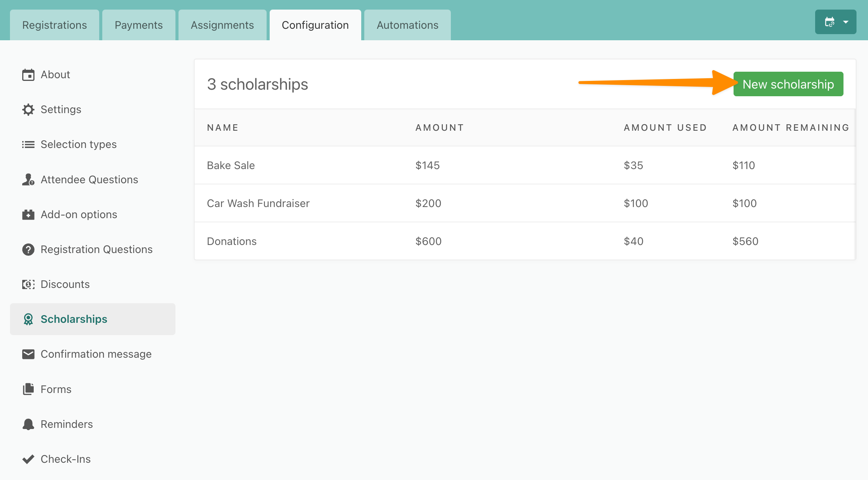This screenshot has height=480, width=868.
Task: Go to the Automations tab
Action: (x=408, y=25)
